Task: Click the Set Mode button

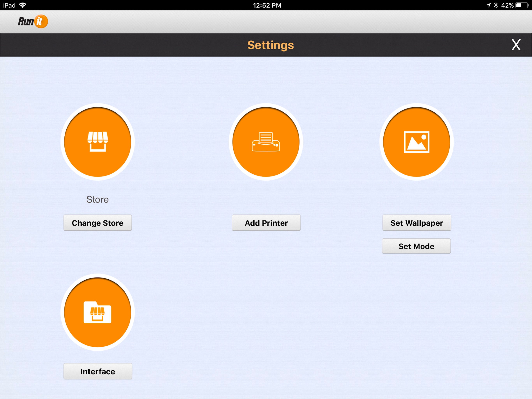Action: 416,246
